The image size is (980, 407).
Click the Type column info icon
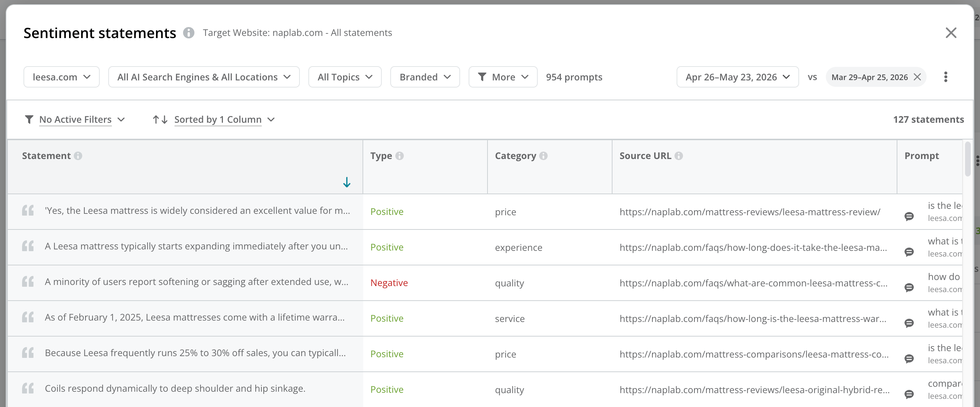[x=400, y=156]
